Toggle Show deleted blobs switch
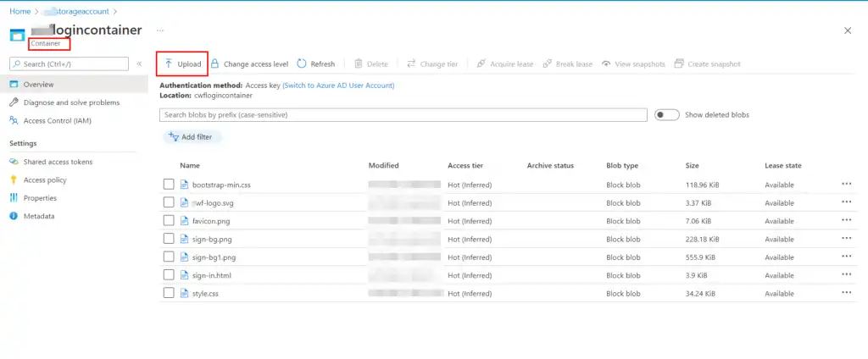868x359 pixels. 666,115
